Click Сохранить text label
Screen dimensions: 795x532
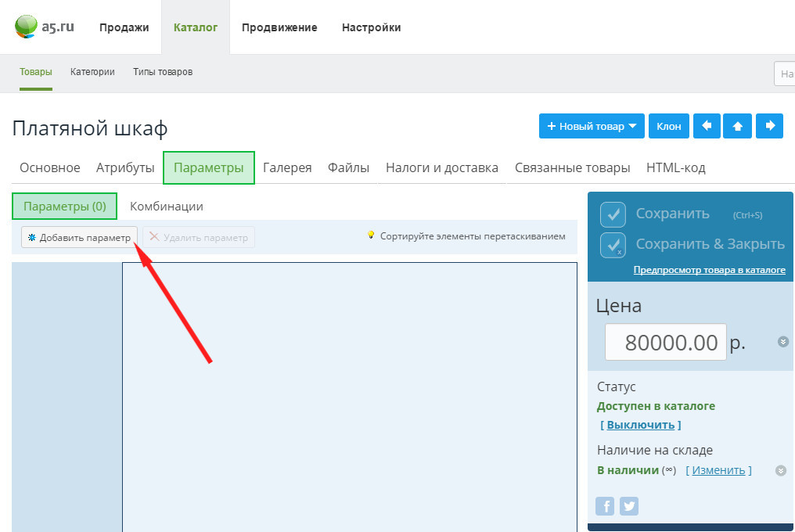coord(672,214)
